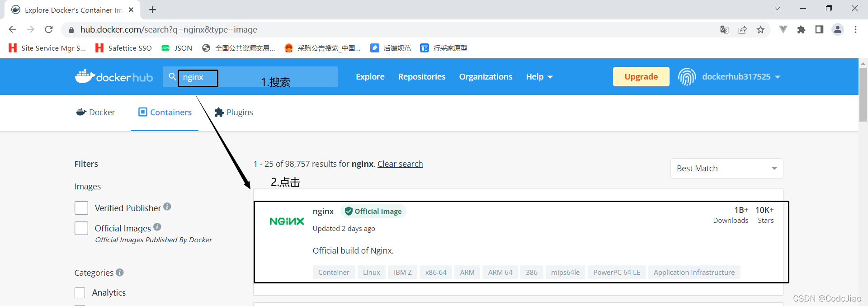
Task: Click the Linux tag chip
Action: pyautogui.click(x=372, y=273)
